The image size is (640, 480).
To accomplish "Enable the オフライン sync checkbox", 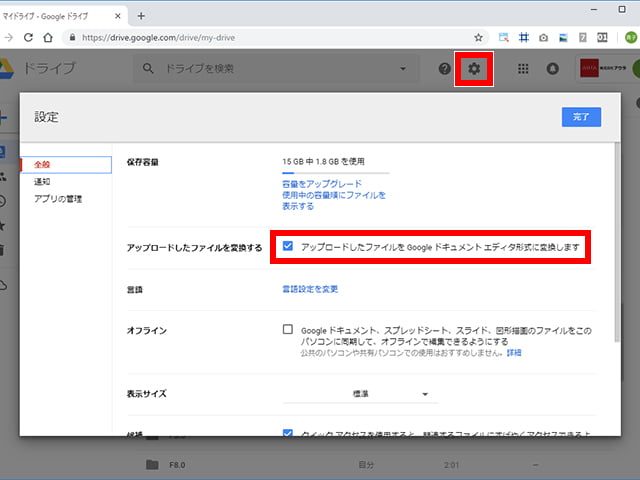I will pos(288,329).
